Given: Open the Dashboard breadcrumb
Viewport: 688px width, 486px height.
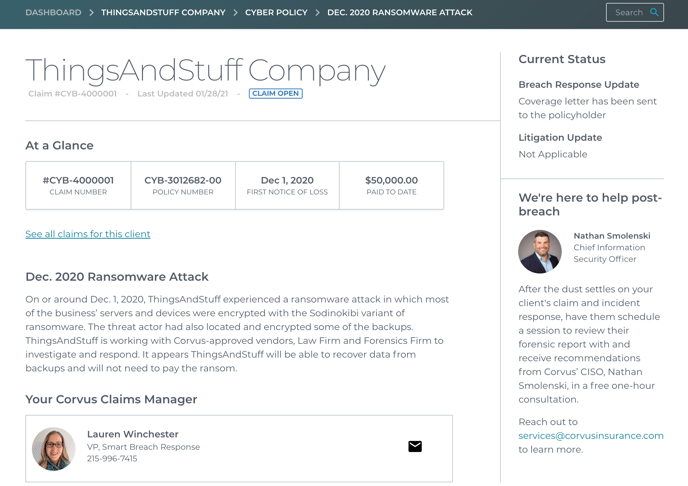Looking at the screenshot, I should tap(53, 12).
